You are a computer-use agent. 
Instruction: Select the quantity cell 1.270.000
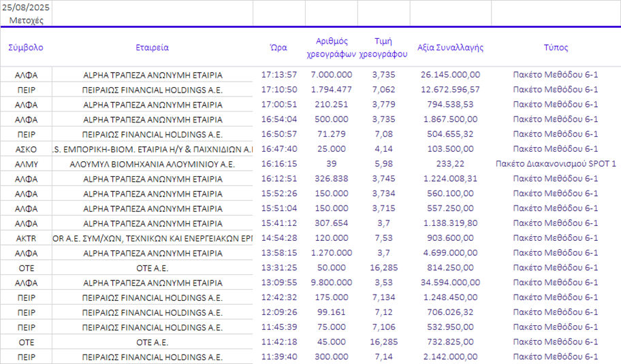coord(332,253)
